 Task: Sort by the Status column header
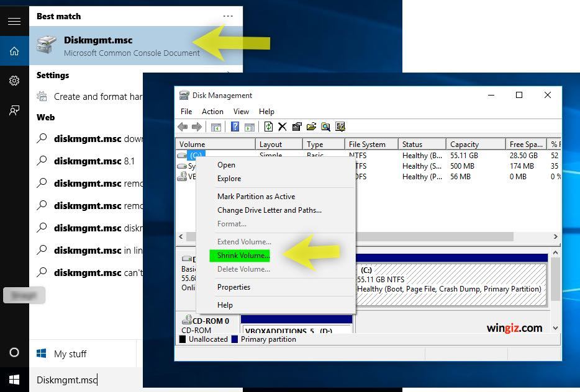[x=422, y=144]
